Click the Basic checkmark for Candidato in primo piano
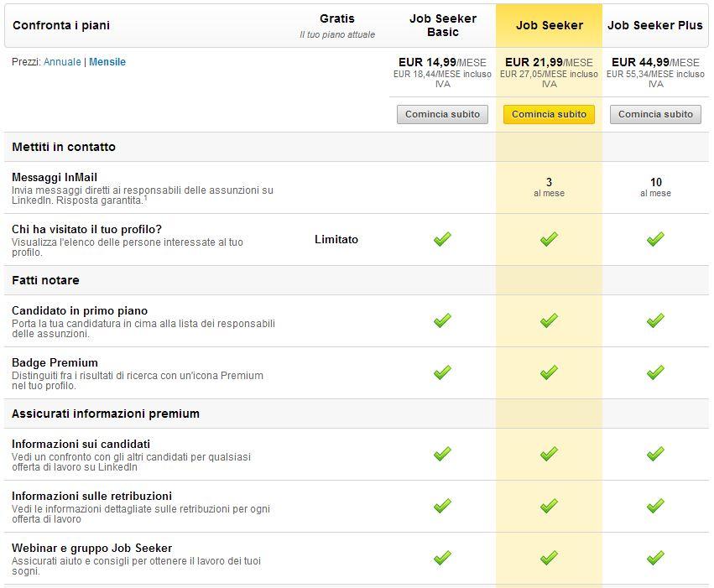The image size is (714, 588). point(442,320)
